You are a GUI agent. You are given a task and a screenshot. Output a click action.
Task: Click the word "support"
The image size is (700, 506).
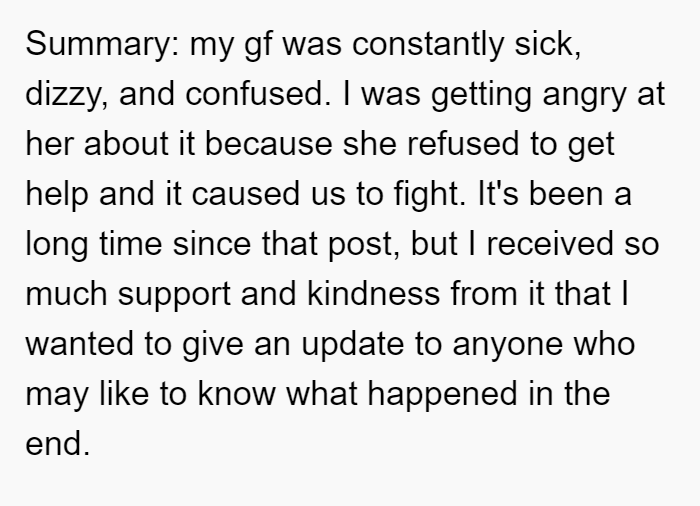(x=174, y=294)
